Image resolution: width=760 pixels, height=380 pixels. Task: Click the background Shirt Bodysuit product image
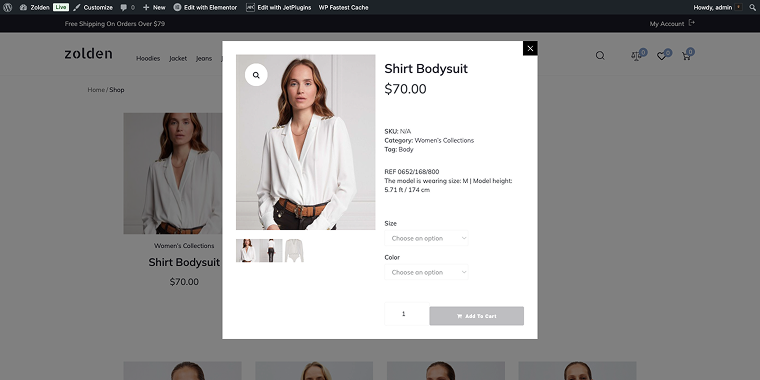click(173, 174)
